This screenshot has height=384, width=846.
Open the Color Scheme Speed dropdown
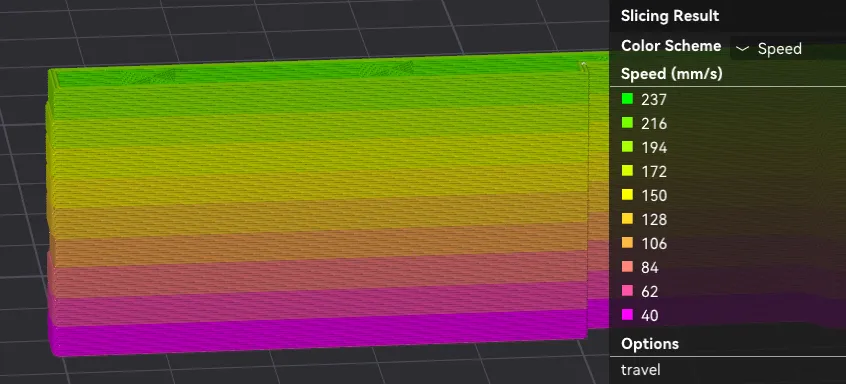click(788, 49)
